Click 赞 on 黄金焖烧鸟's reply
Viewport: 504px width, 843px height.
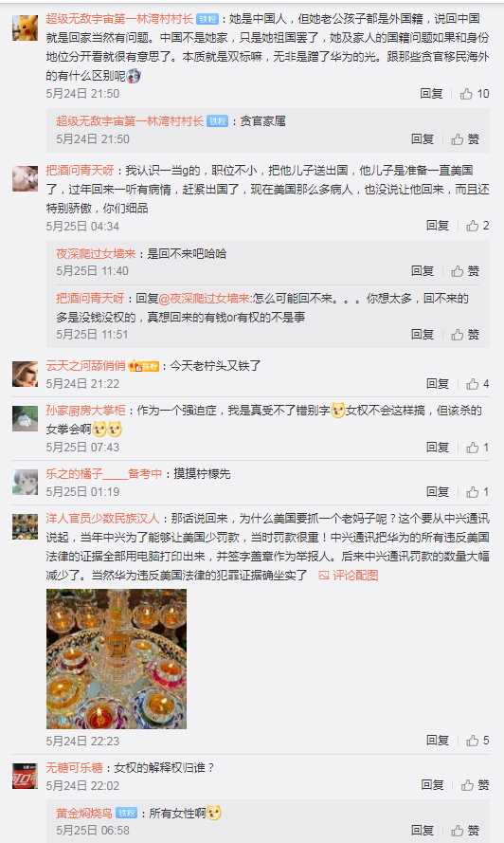click(x=465, y=831)
